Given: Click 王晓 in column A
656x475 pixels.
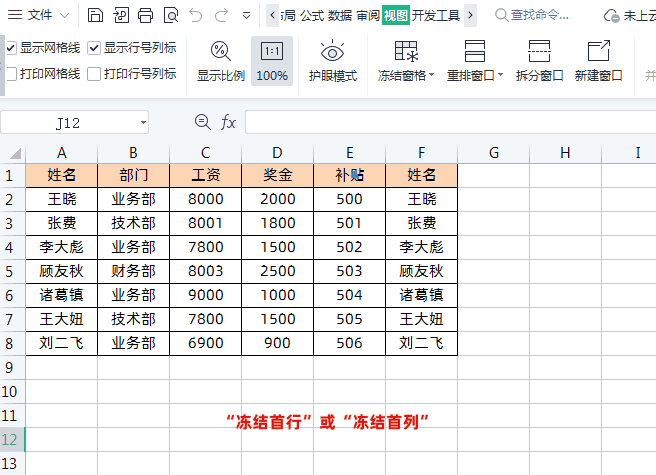Looking at the screenshot, I should (x=62, y=199).
